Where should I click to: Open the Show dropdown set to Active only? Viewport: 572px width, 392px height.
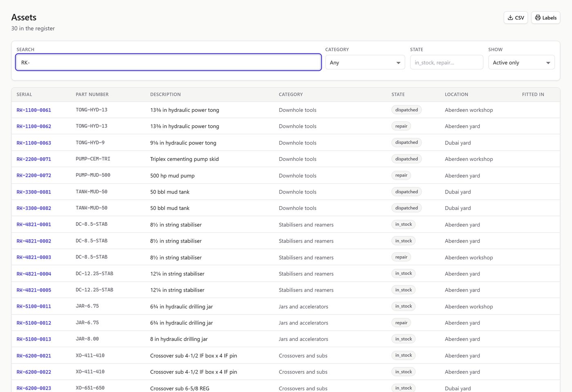click(x=521, y=62)
